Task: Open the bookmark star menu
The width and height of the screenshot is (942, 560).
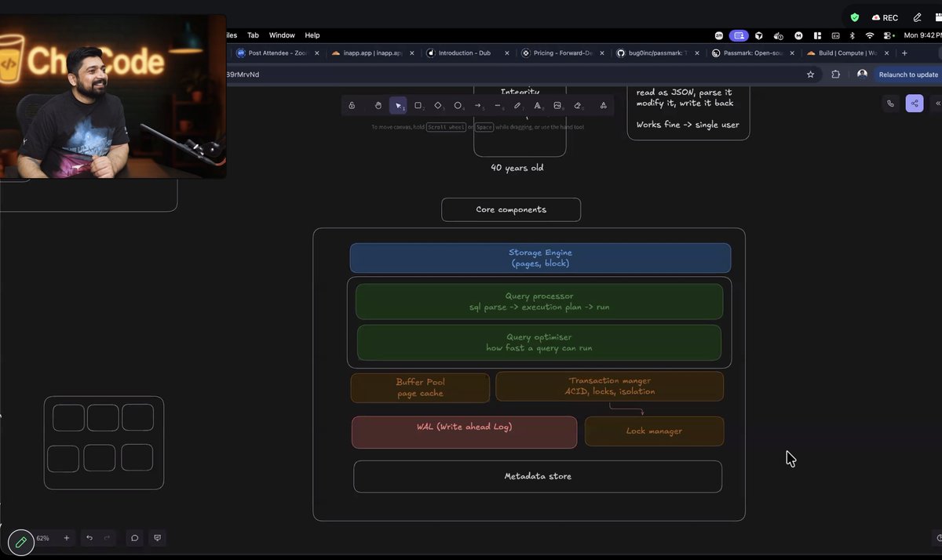Action: 811,74
